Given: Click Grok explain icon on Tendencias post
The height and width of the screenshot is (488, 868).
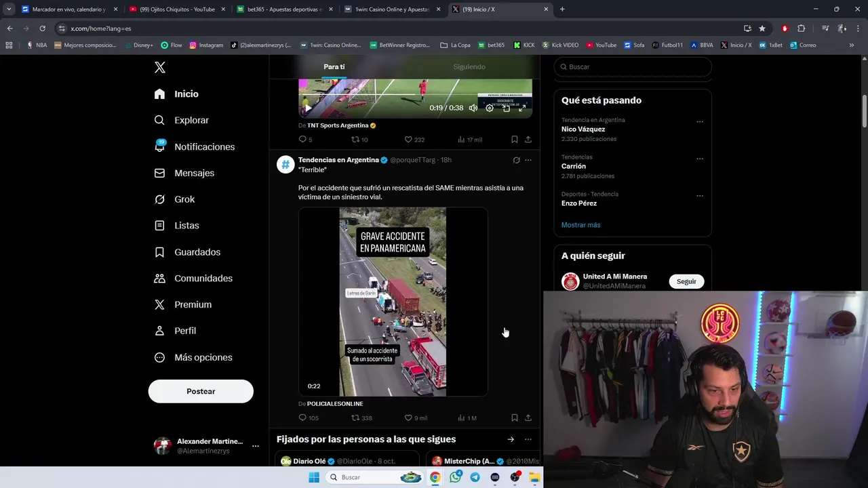Looking at the screenshot, I should [516, 160].
